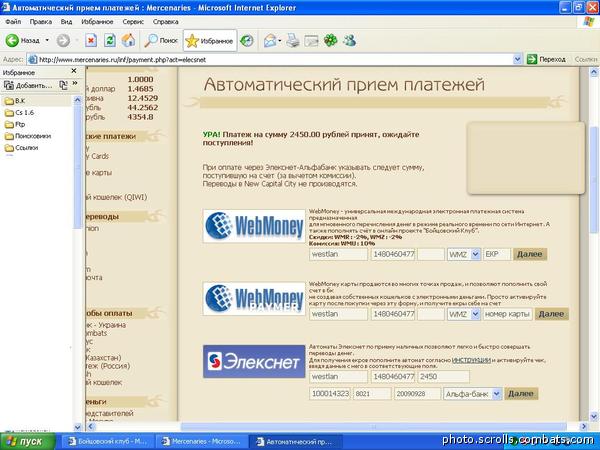Go to Home page house icon
This screenshot has width=600, height=450.
[x=129, y=41]
